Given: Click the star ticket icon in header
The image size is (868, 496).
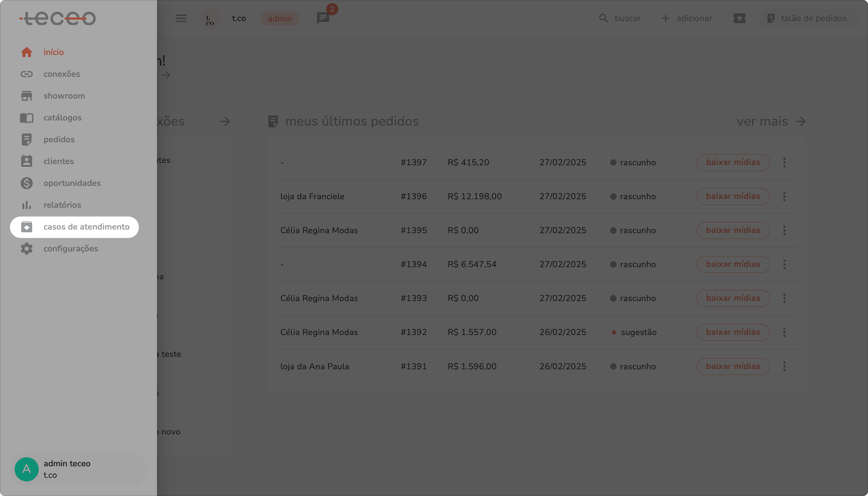Looking at the screenshot, I should pos(739,18).
